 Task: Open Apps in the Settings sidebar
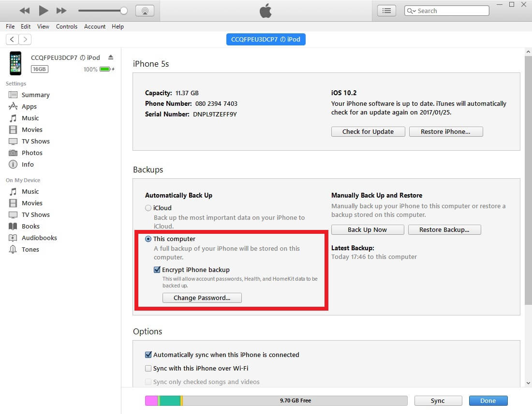29,107
